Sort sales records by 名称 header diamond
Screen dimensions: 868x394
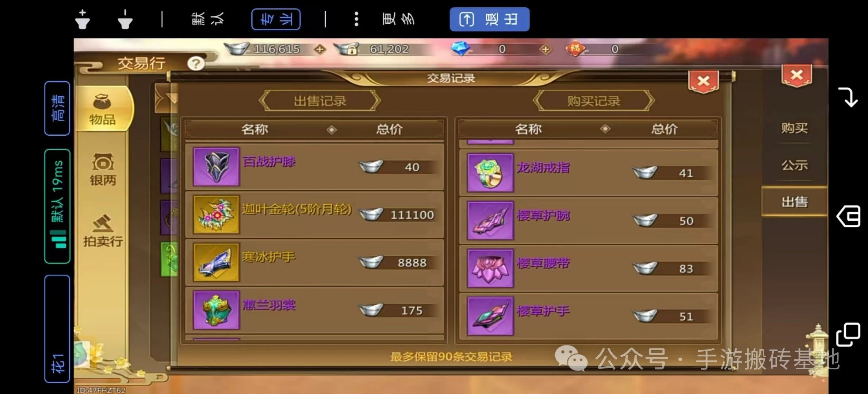[x=332, y=130]
